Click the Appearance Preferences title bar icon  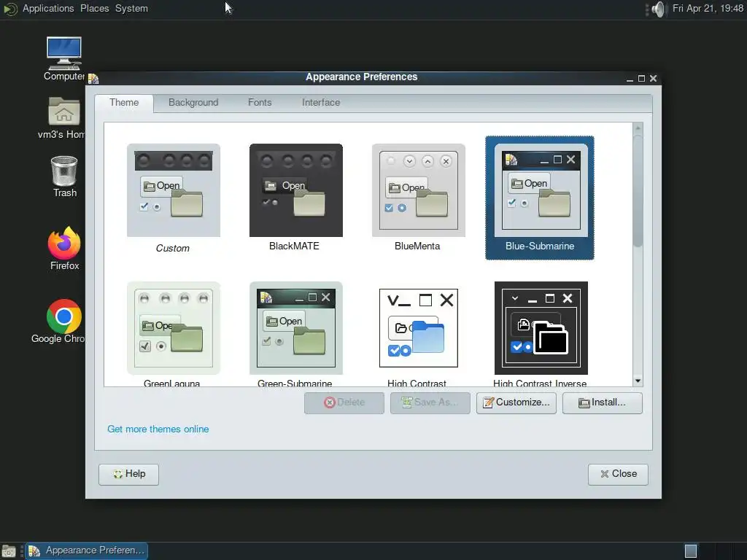point(93,79)
